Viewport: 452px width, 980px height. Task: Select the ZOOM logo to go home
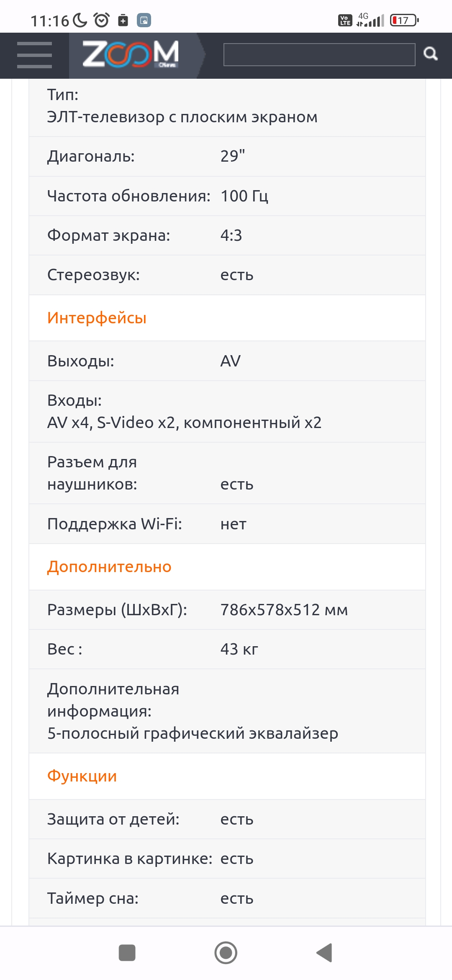(x=130, y=54)
